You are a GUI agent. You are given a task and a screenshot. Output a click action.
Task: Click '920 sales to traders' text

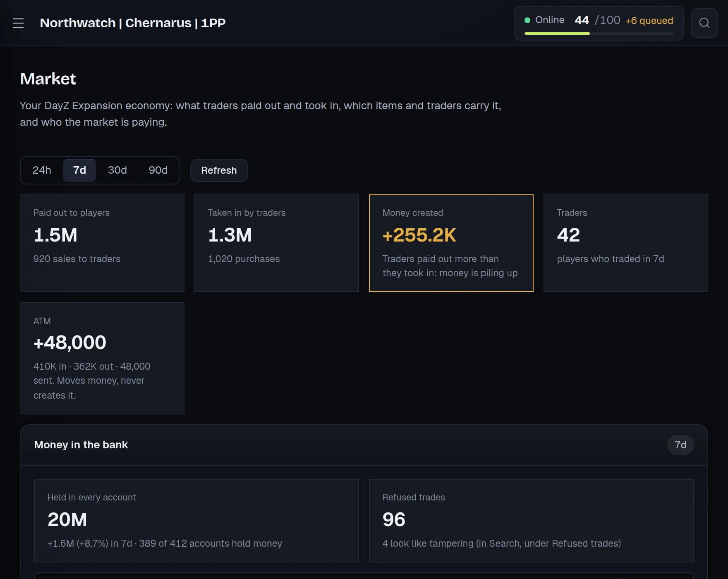(77, 259)
